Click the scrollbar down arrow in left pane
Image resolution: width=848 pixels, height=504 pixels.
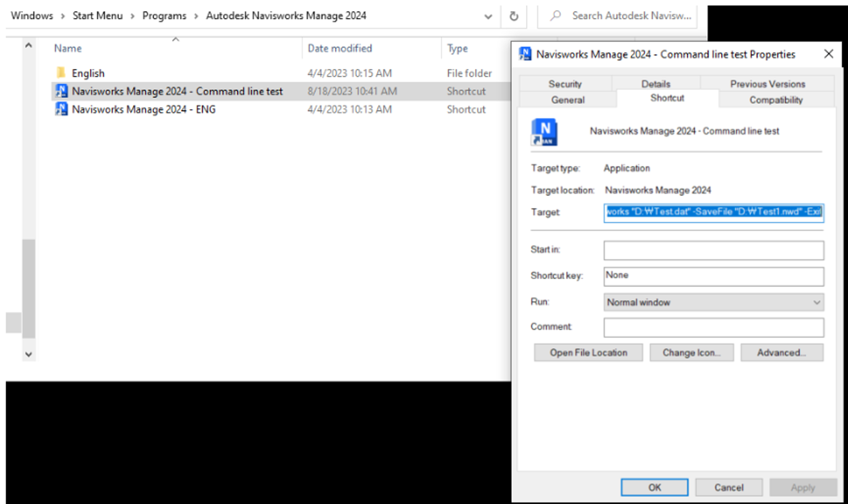(x=28, y=355)
